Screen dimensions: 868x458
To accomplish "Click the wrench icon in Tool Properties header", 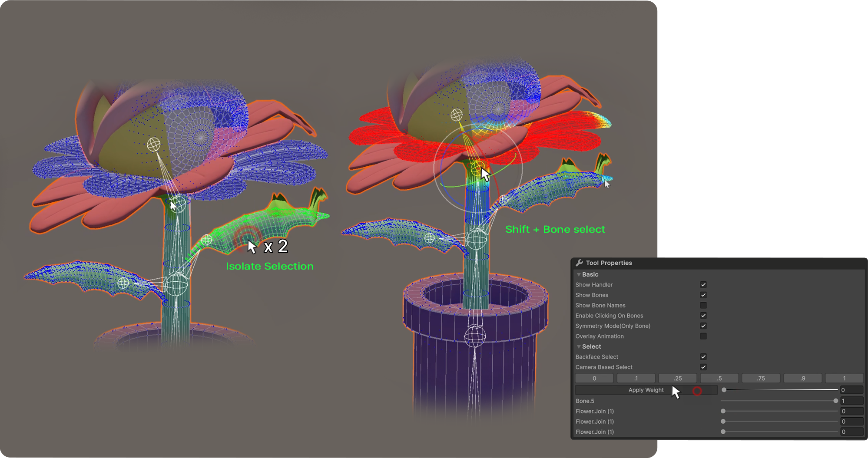I will click(x=579, y=263).
